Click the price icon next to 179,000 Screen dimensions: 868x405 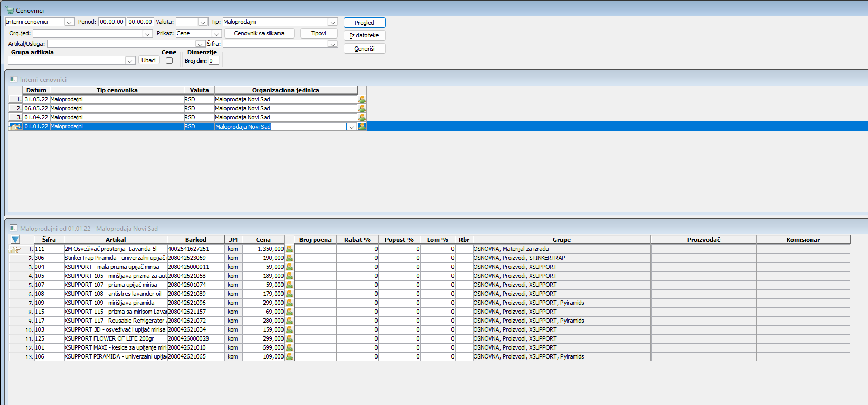[x=289, y=294]
